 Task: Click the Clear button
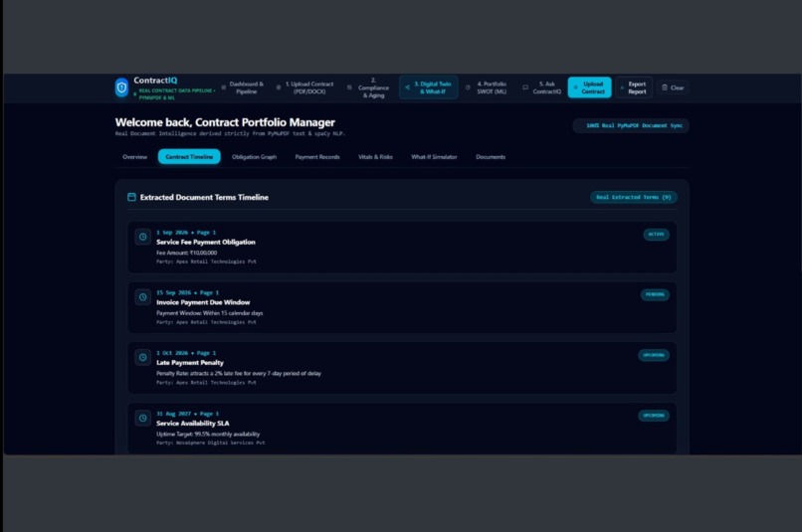pyautogui.click(x=673, y=88)
